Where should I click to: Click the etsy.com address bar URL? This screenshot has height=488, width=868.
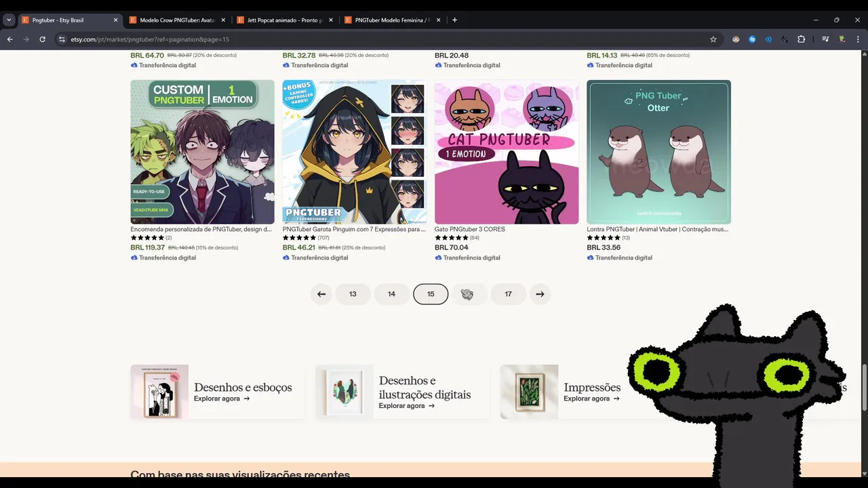pyautogui.click(x=150, y=39)
